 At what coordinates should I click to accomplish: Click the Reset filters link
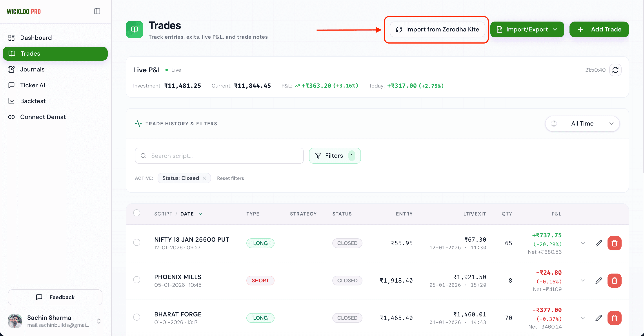(230, 178)
